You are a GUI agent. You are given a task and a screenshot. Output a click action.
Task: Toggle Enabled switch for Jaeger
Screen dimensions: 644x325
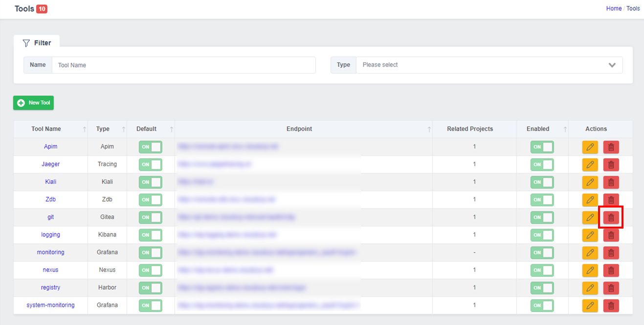tap(542, 164)
